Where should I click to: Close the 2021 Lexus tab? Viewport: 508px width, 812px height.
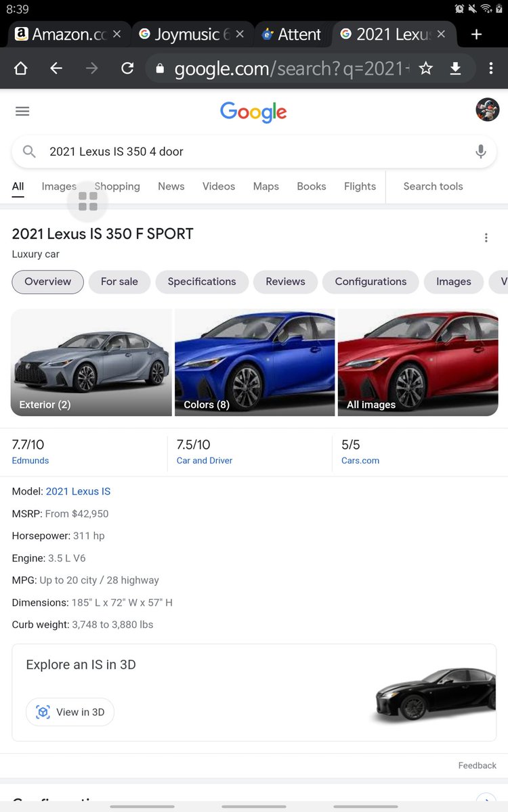click(x=442, y=34)
